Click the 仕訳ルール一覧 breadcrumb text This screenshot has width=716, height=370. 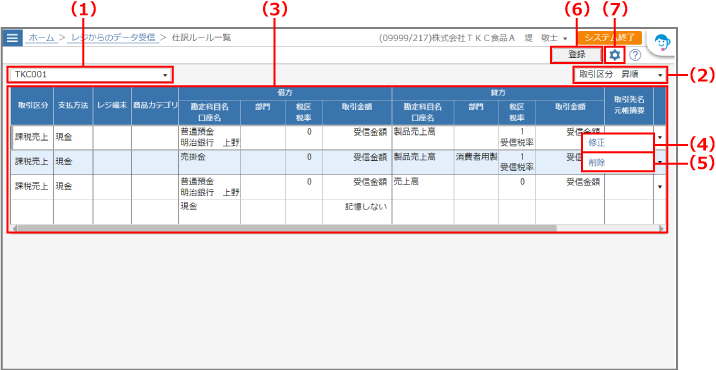(x=201, y=38)
